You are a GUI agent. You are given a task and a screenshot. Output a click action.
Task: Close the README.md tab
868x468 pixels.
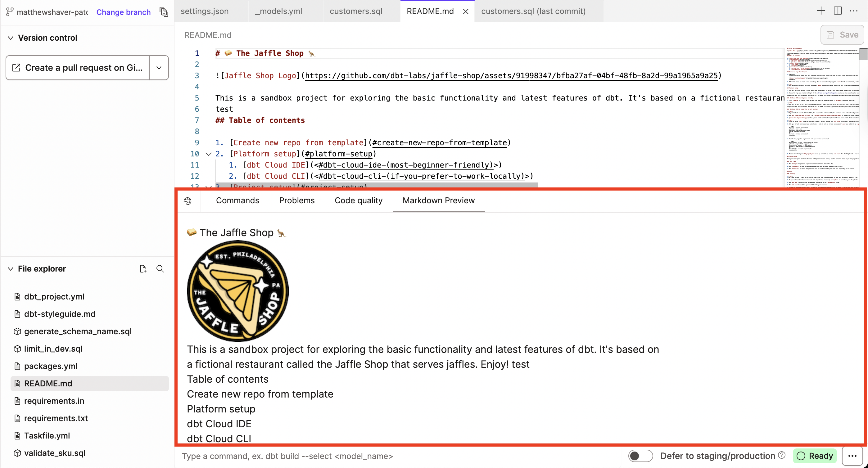coord(465,11)
